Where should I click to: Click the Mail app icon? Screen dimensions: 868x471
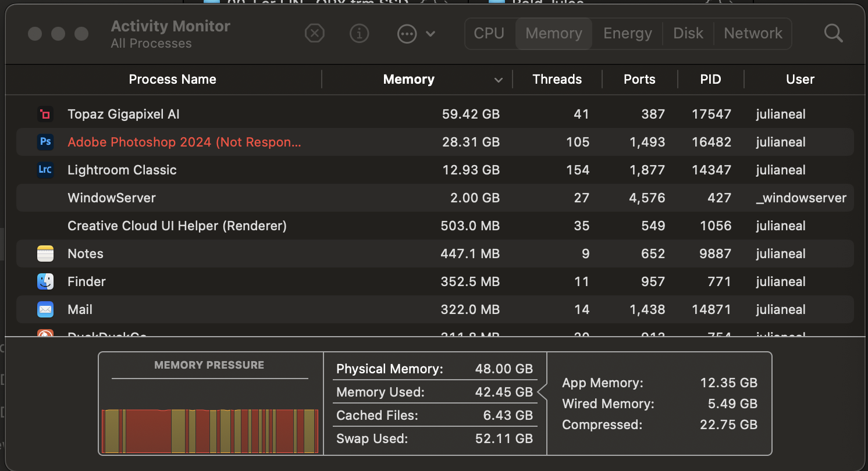[45, 309]
